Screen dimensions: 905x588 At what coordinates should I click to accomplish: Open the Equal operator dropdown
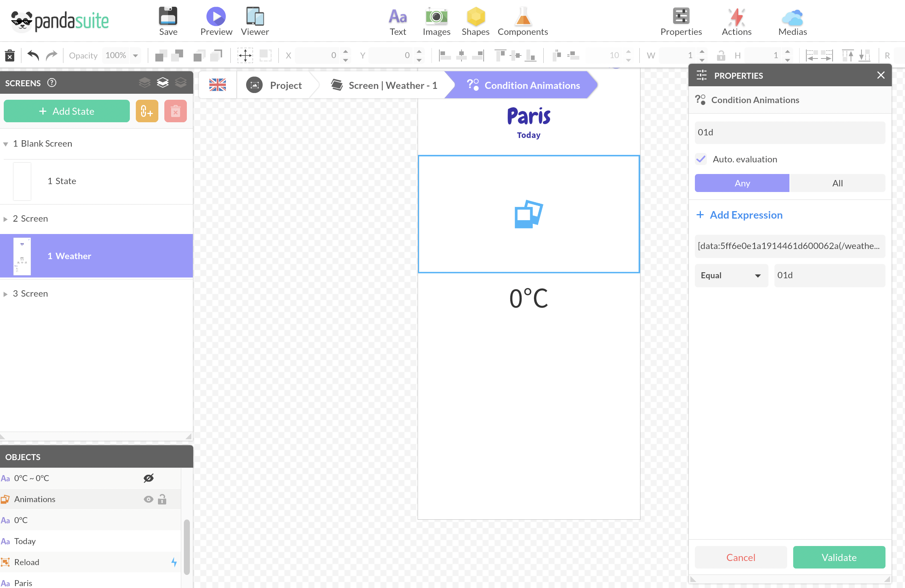tap(731, 275)
